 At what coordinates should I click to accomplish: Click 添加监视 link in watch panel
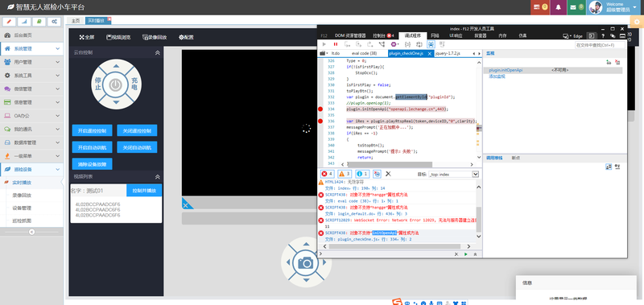pos(497,76)
